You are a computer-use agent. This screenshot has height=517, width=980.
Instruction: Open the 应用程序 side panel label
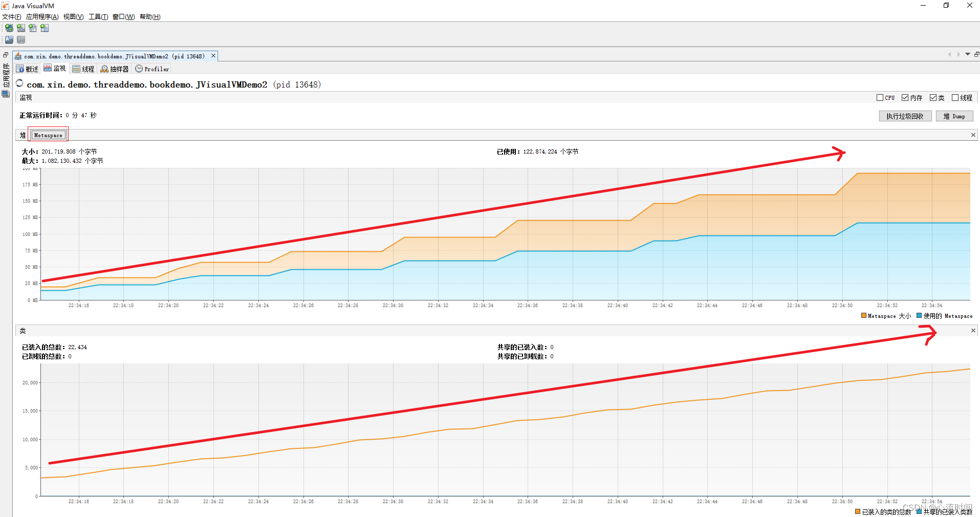[x=6, y=75]
